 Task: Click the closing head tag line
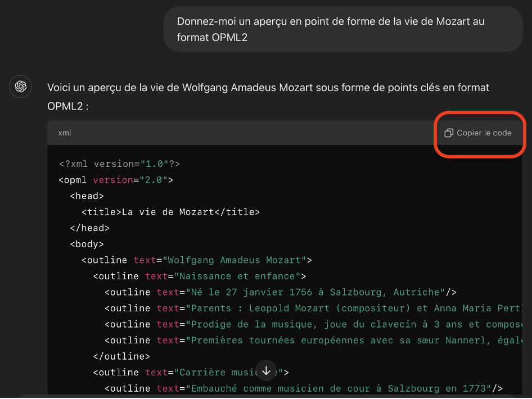point(90,228)
